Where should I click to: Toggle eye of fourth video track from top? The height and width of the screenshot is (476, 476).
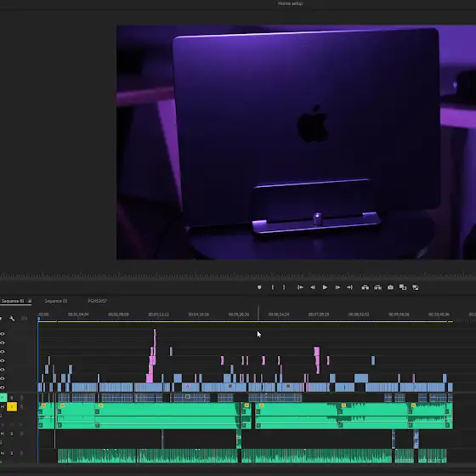(x=3, y=360)
